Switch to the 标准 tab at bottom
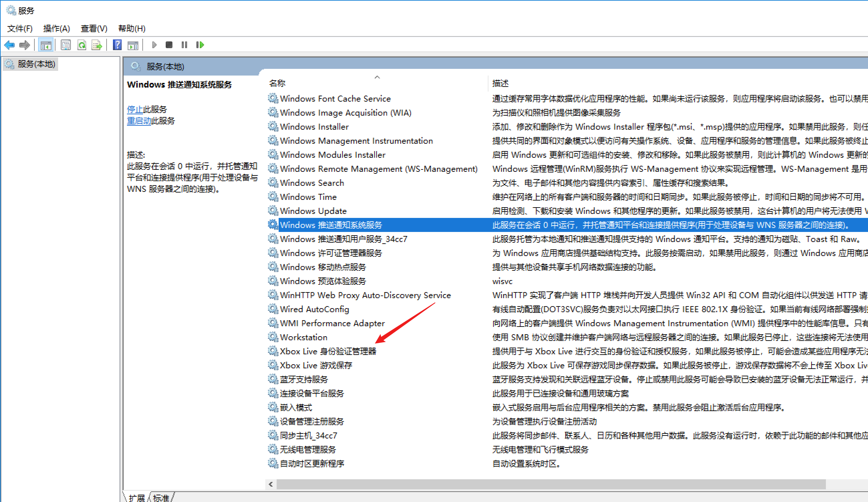Viewport: 868px width, 502px height. click(161, 498)
